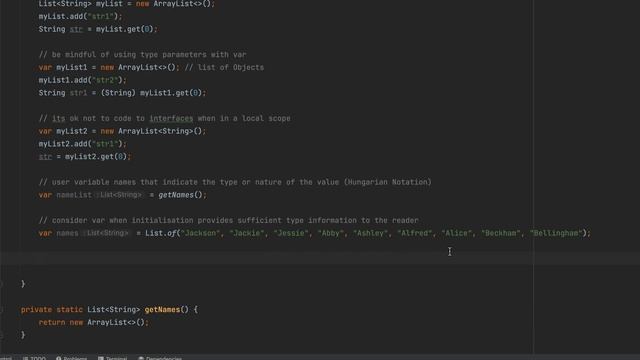Click the "Ashley" string literal
The height and width of the screenshot is (360, 640).
point(370,233)
